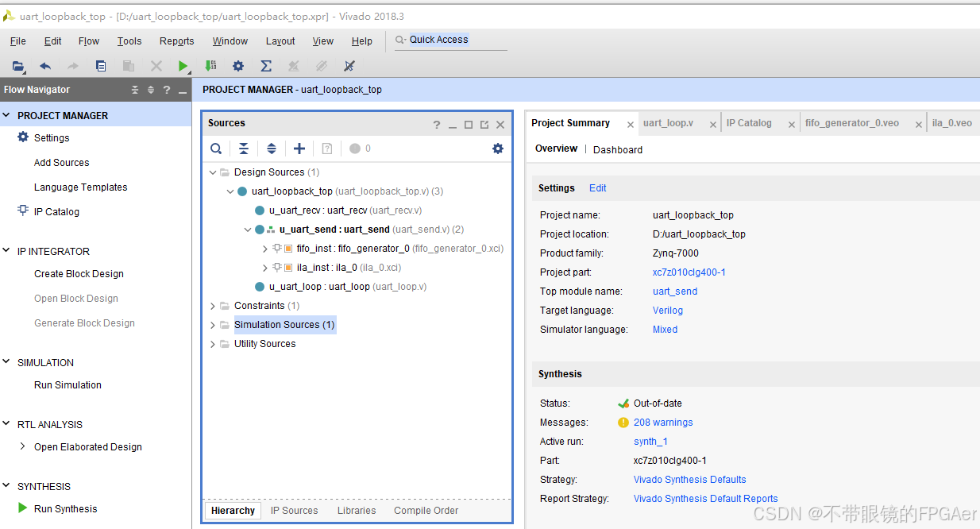Open the File menu
Screen dimensions: 980x529
pyautogui.click(x=17, y=41)
